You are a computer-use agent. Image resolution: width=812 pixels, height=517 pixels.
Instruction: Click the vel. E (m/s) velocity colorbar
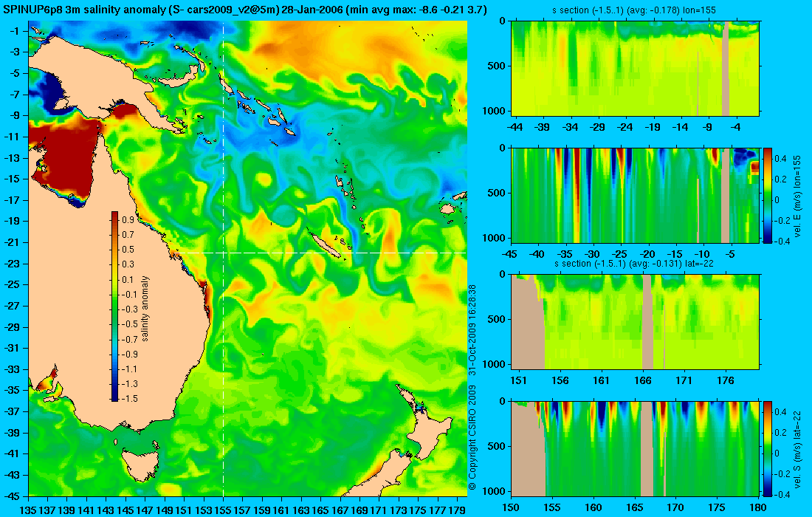tap(767, 195)
